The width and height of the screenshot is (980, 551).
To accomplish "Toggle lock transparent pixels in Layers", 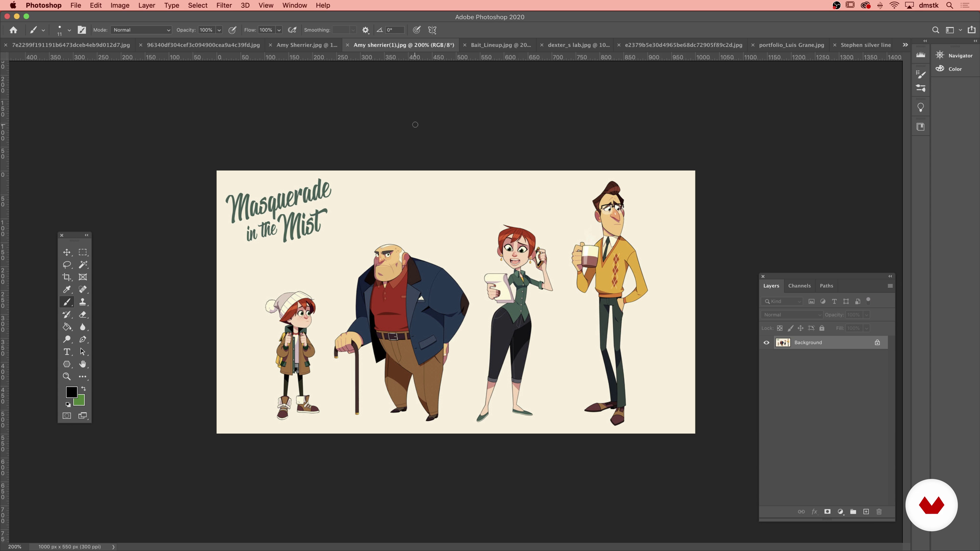I will (x=779, y=328).
